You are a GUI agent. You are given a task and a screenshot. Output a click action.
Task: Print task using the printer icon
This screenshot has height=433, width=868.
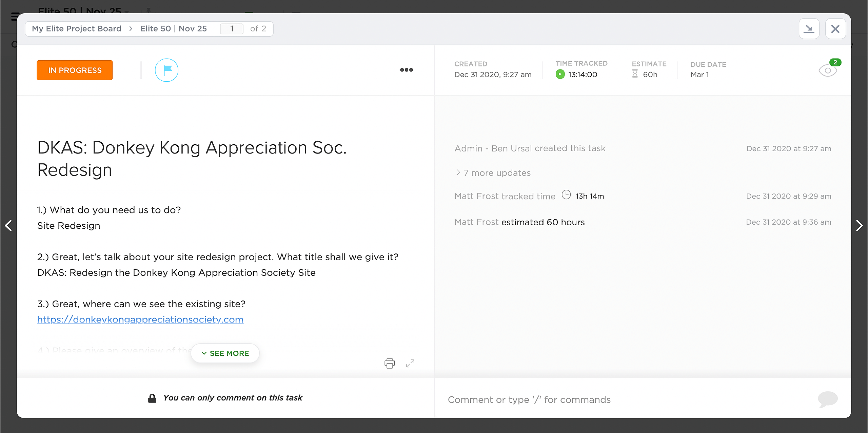click(390, 363)
